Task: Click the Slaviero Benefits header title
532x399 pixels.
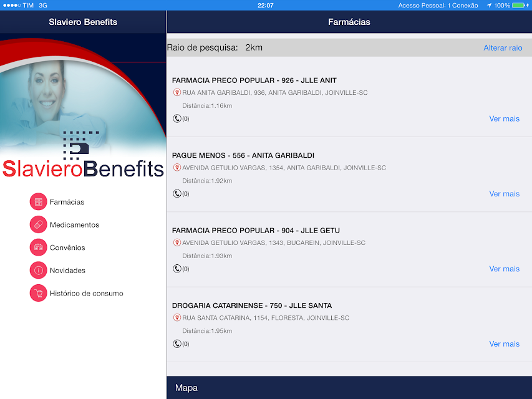Action: (x=83, y=22)
